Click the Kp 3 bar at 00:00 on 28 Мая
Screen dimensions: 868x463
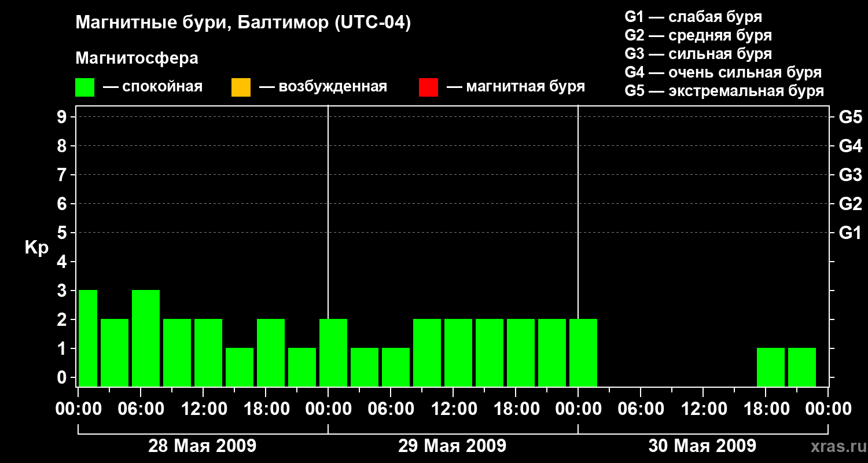[88, 338]
